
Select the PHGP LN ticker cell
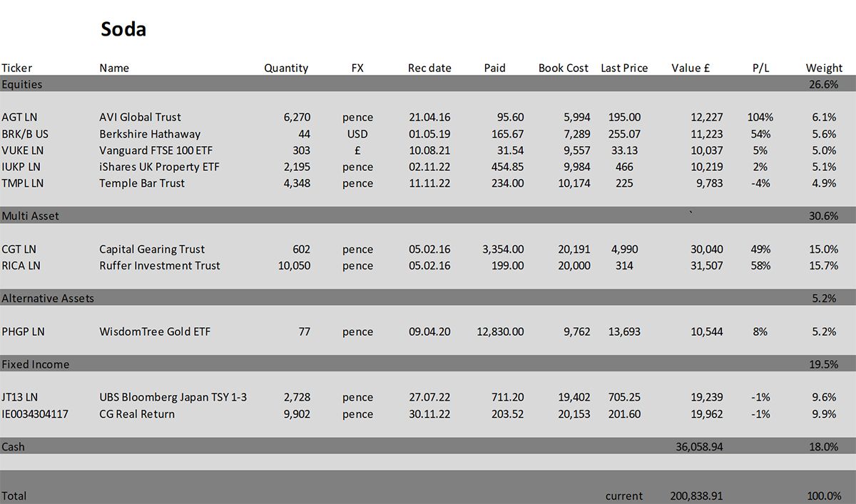pos(23,331)
